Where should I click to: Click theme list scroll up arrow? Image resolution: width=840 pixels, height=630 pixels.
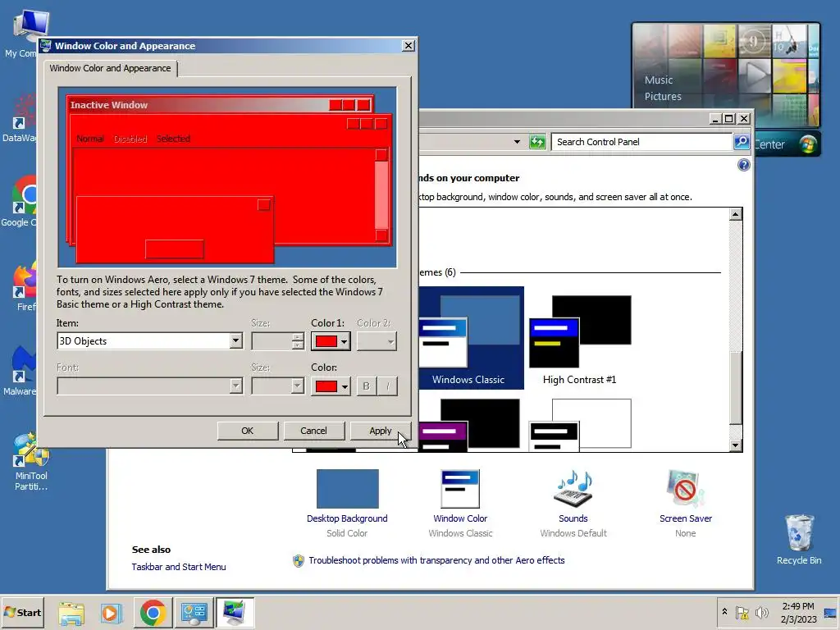click(x=736, y=214)
